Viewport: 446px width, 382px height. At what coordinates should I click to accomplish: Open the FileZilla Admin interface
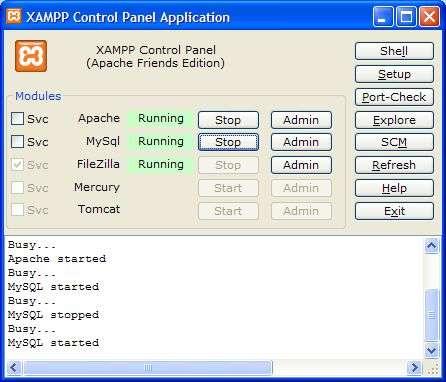[301, 165]
